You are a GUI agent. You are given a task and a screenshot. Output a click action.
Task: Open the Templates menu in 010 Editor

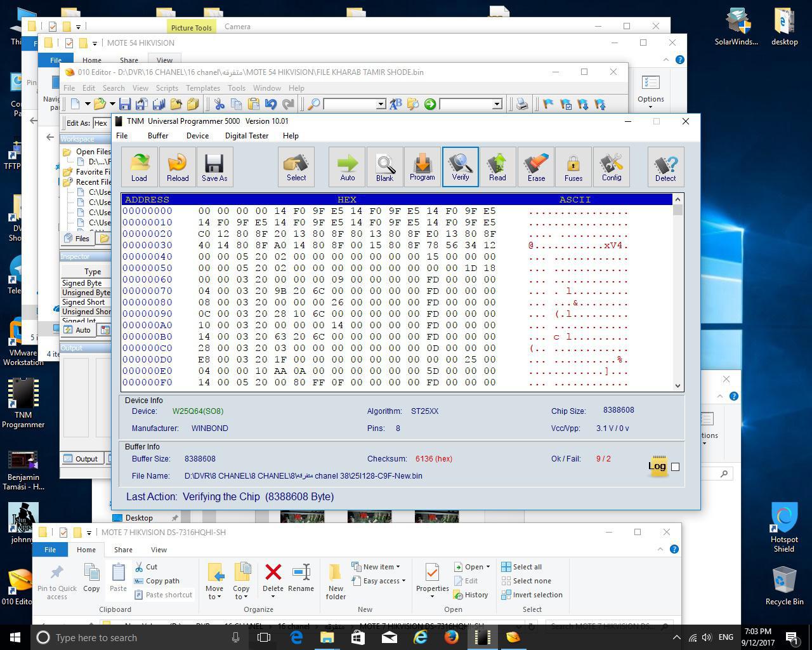(203, 88)
